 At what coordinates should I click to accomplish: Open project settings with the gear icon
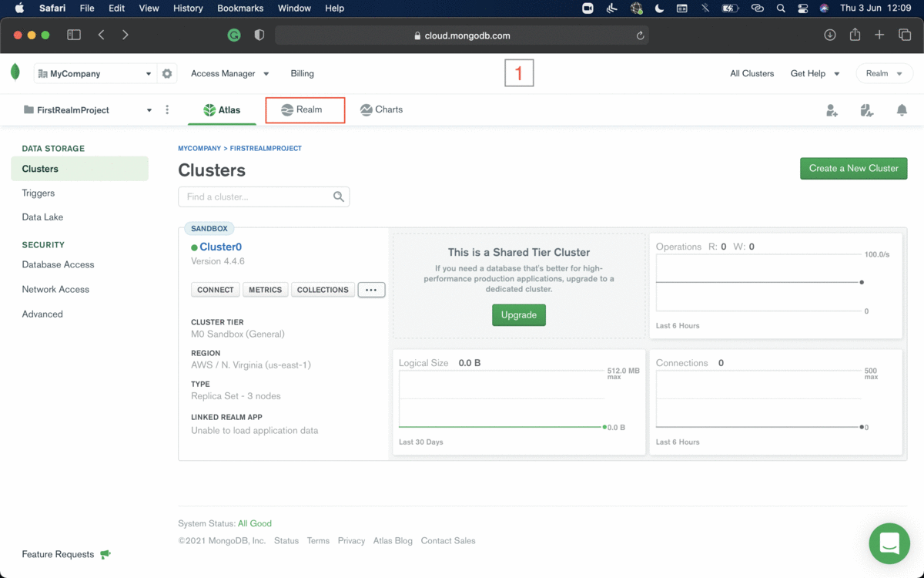click(167, 73)
